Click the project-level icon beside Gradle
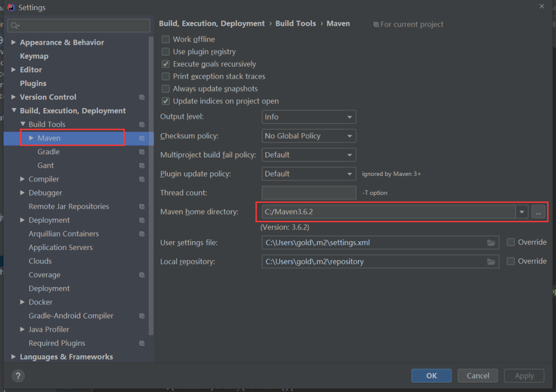The width and height of the screenshot is (556, 392). (142, 152)
